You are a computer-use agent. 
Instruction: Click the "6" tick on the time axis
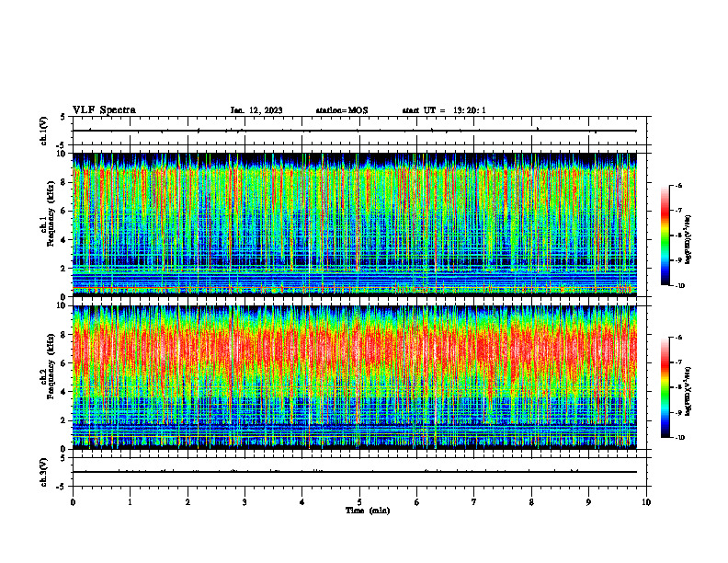click(416, 502)
